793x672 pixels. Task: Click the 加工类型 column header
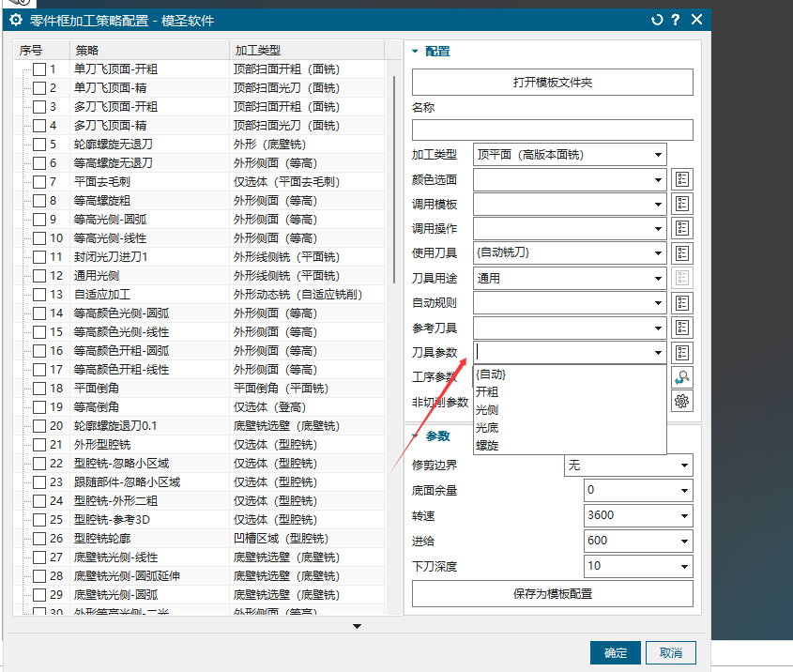307,51
